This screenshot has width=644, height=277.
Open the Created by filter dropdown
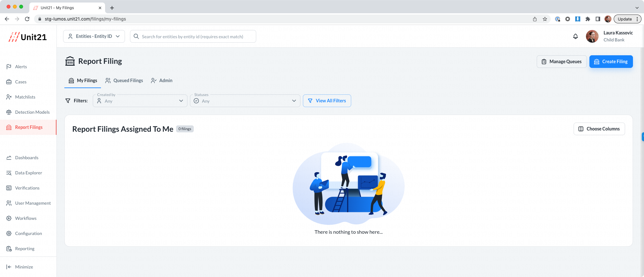140,101
